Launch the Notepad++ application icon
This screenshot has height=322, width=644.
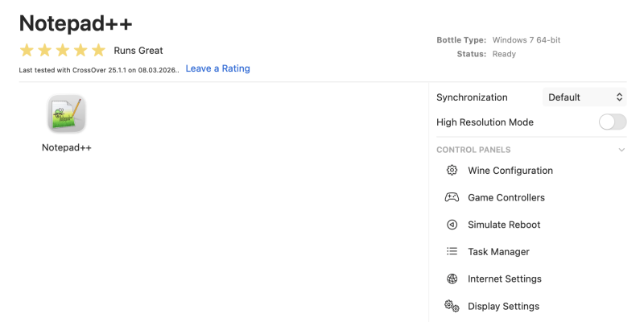(x=67, y=114)
